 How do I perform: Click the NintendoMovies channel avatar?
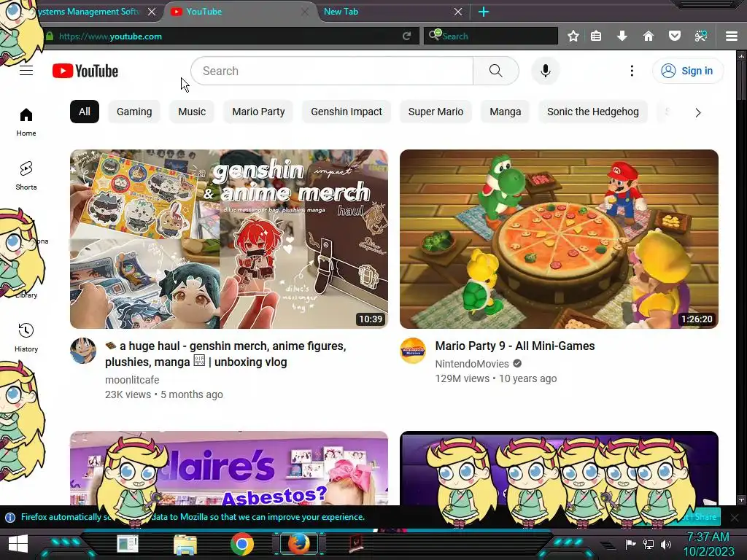(413, 351)
